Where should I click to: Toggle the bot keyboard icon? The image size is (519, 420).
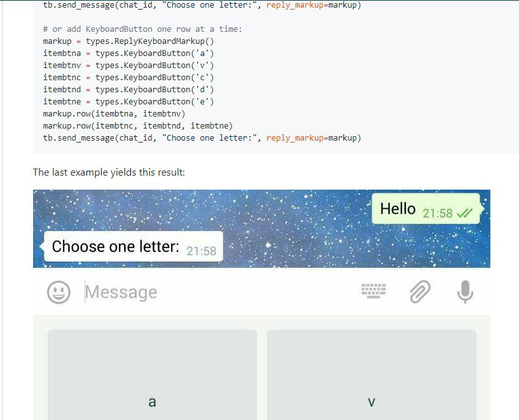[x=373, y=290]
